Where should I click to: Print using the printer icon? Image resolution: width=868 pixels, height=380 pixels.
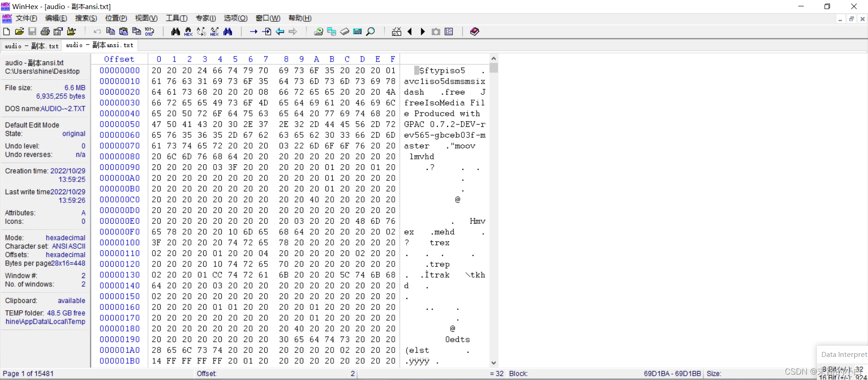(x=45, y=32)
